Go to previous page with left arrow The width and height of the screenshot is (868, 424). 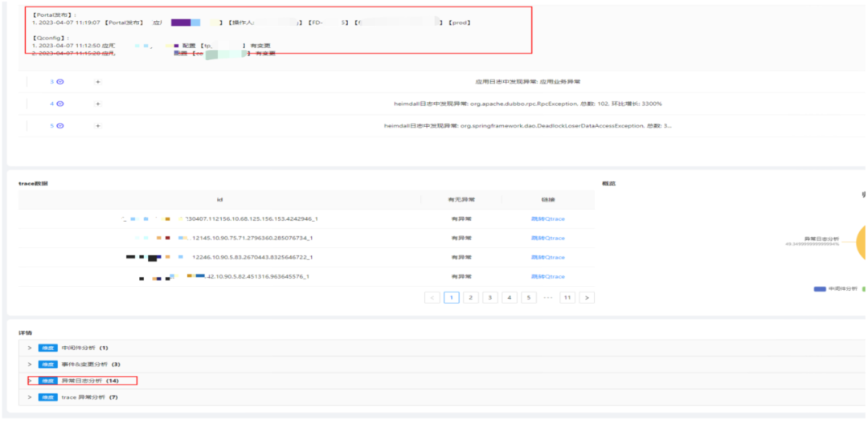click(x=432, y=297)
